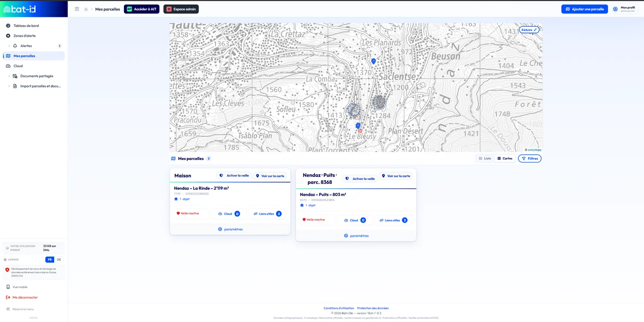Image resolution: width=644 pixels, height=322 pixels.
Task: Switch to Cartes view
Action: click(x=505, y=159)
